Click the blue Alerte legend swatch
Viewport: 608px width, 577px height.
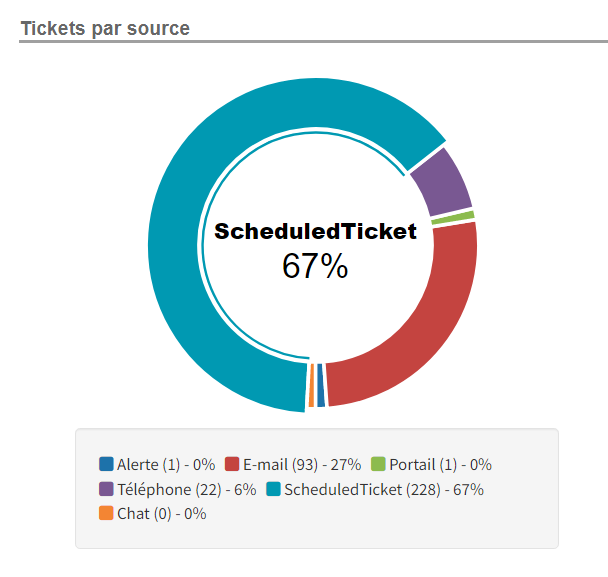click(x=106, y=464)
